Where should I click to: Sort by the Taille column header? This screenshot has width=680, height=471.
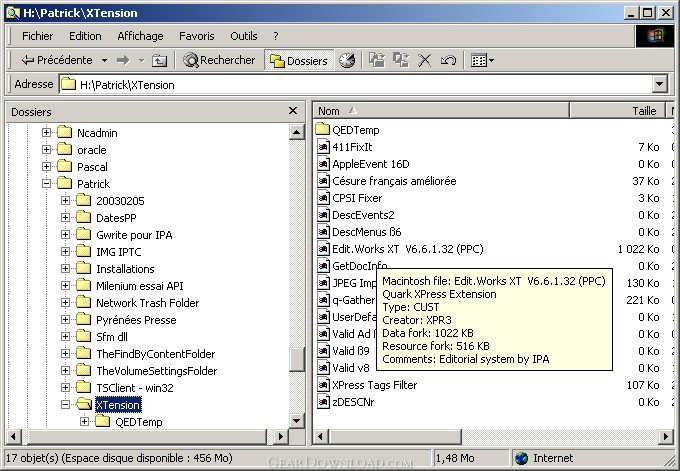click(617, 111)
